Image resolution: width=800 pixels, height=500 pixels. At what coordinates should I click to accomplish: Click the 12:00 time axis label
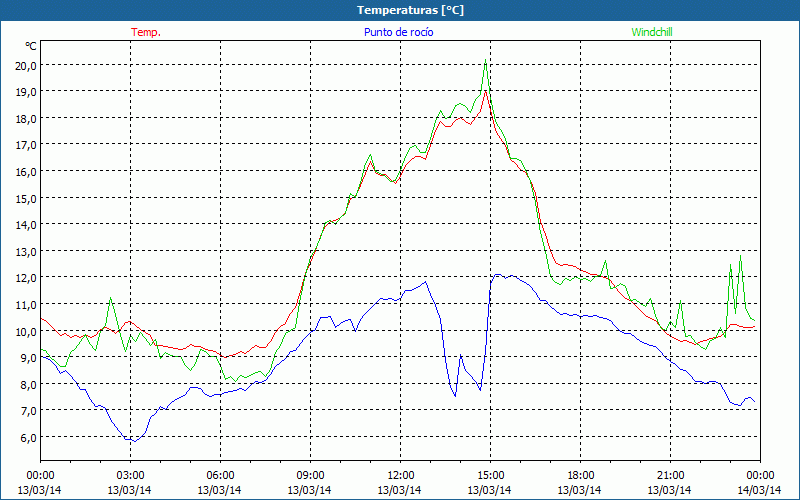400,476
